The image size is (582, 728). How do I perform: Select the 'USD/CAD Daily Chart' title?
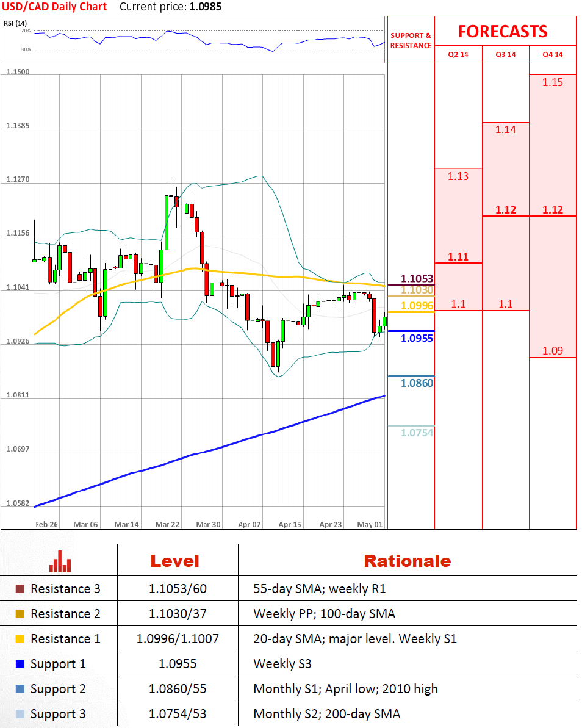point(54,7)
